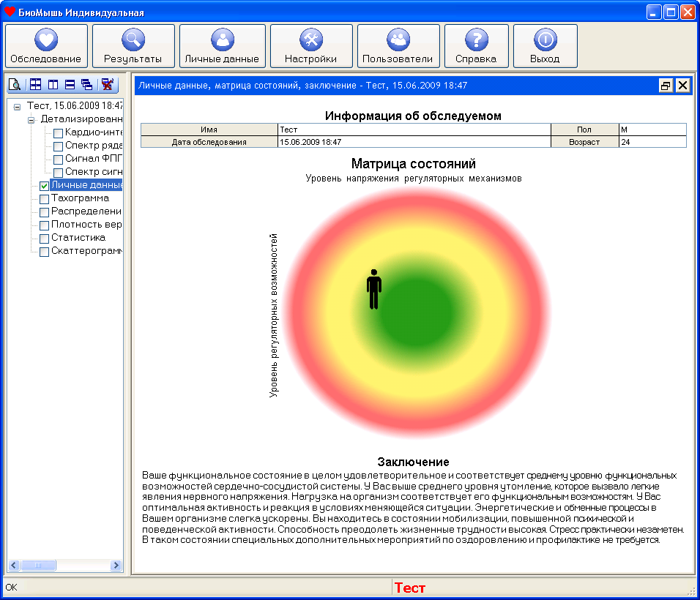This screenshot has height=600, width=700.
Task: Check the Распределени... checkbox
Action: pos(44,212)
